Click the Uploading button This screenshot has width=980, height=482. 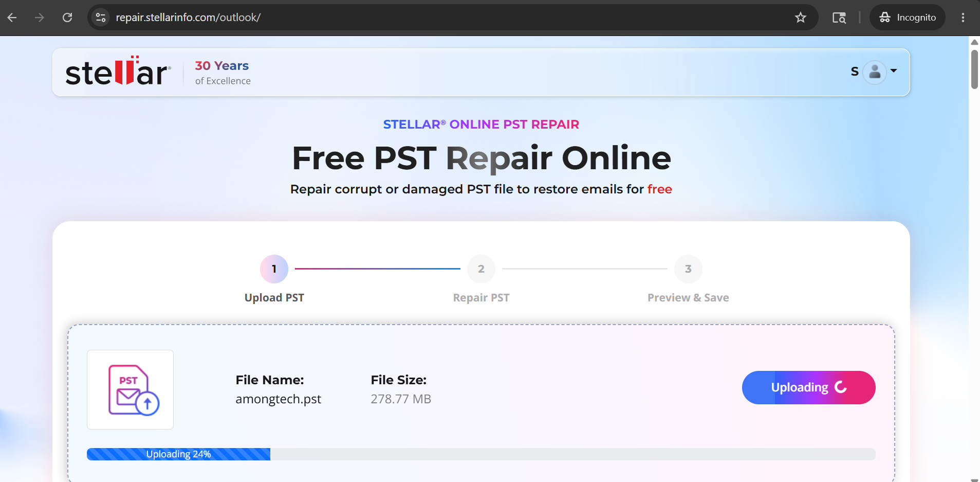[808, 387]
